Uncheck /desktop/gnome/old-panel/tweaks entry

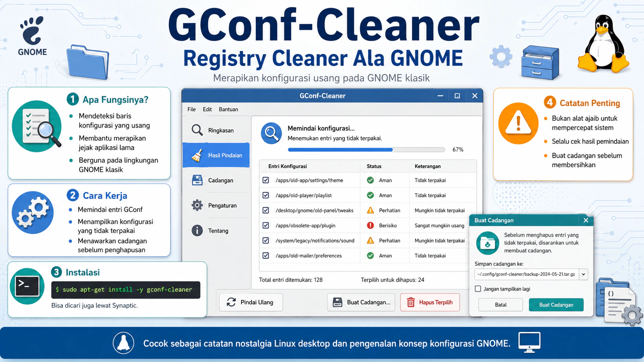[266, 210]
